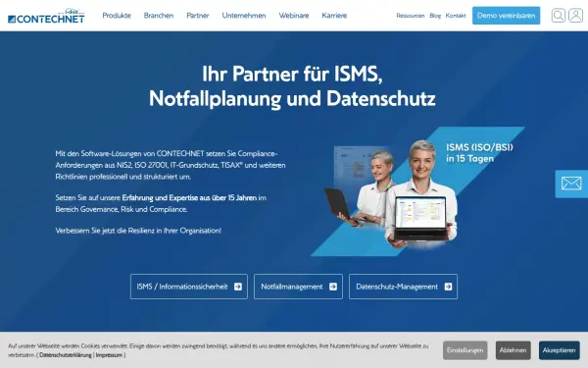Viewport: 588px width, 368px height.
Task: Click text 'Erfahrung und Expertise aus über 15 Jahren'
Action: [189, 197]
